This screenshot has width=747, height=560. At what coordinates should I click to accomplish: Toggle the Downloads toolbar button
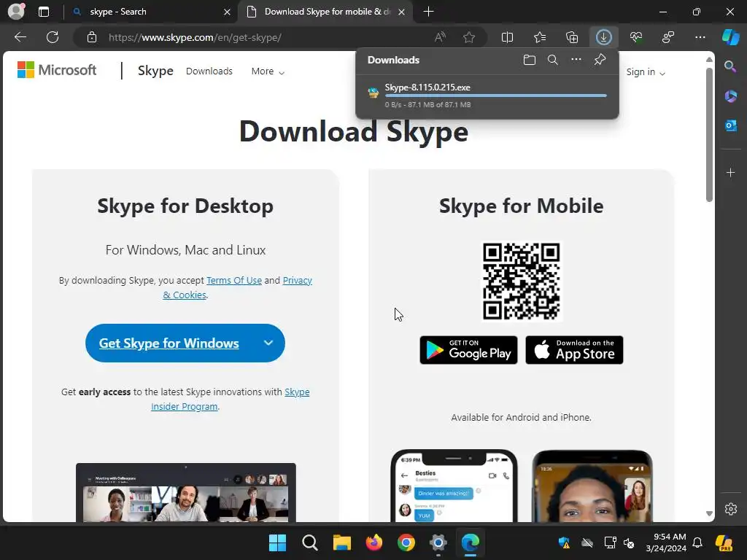(x=603, y=37)
